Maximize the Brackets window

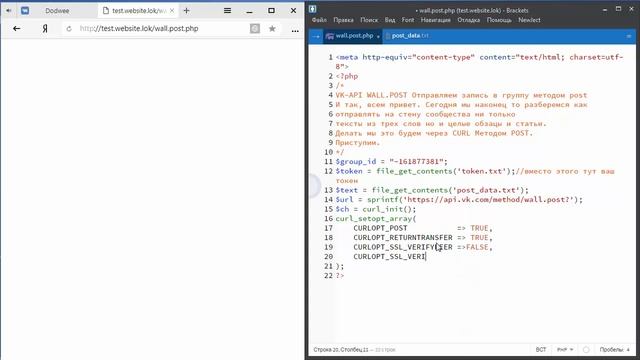click(618, 9)
